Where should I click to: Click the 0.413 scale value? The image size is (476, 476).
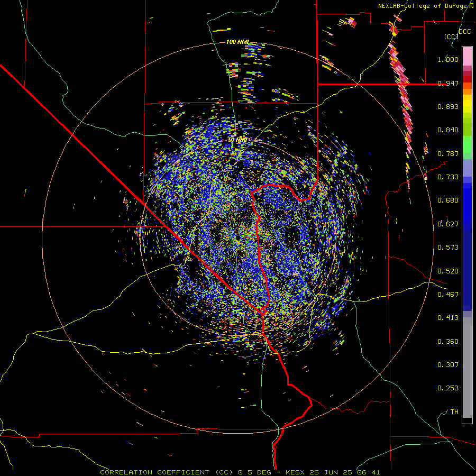(x=448, y=318)
